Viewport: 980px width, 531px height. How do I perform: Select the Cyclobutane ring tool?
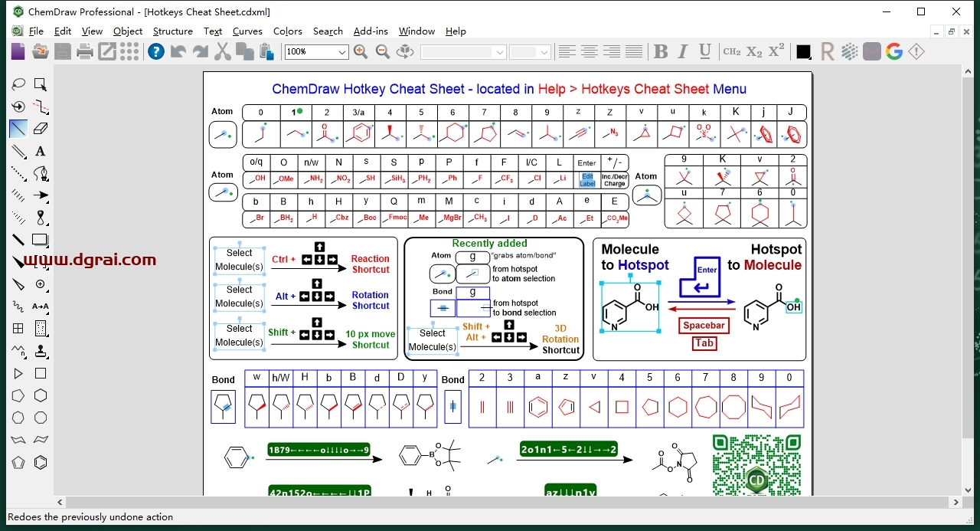pyautogui.click(x=41, y=373)
